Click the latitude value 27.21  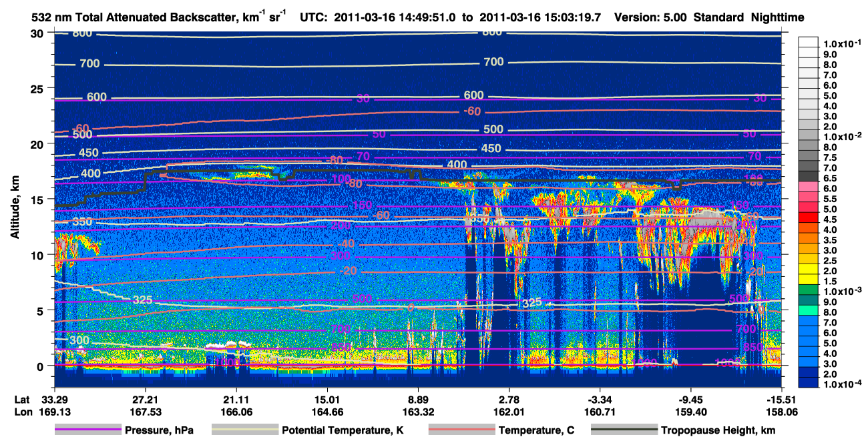click(x=144, y=399)
